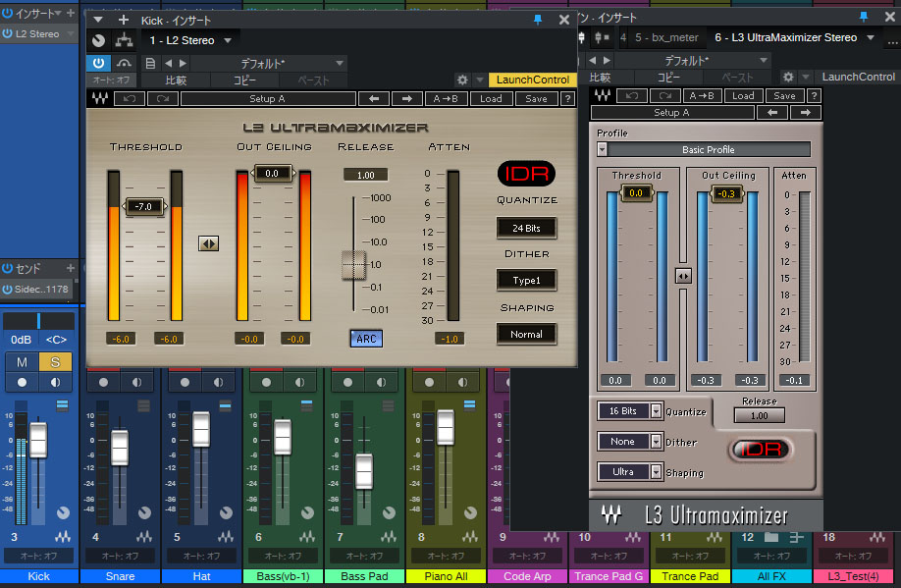Toggle the Kick plugin power bypass button

click(100, 63)
